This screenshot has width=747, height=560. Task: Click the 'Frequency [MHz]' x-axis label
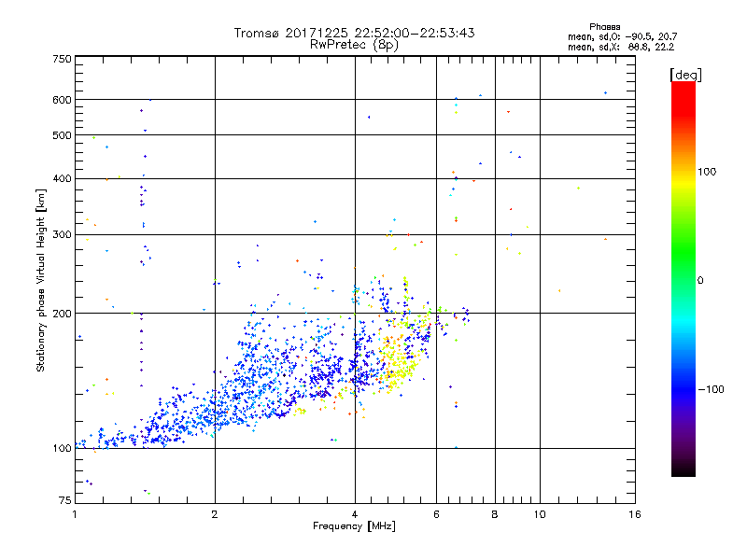click(x=354, y=526)
